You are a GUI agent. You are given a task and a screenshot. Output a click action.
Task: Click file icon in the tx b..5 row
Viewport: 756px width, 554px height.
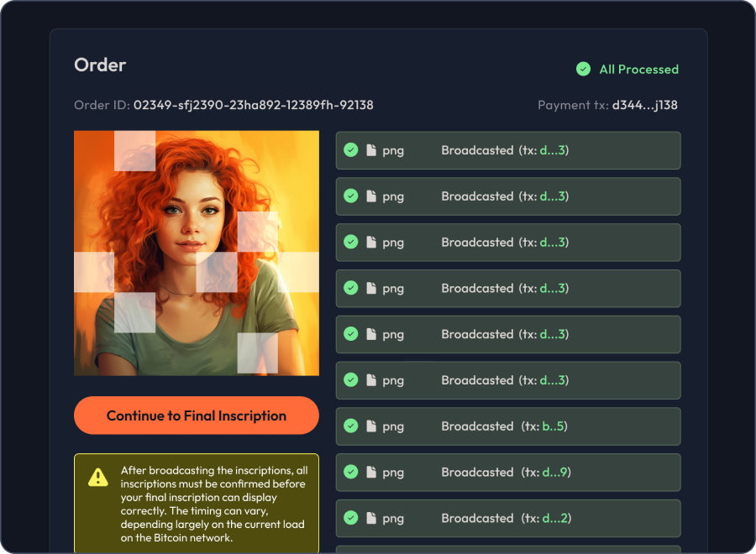point(371,426)
